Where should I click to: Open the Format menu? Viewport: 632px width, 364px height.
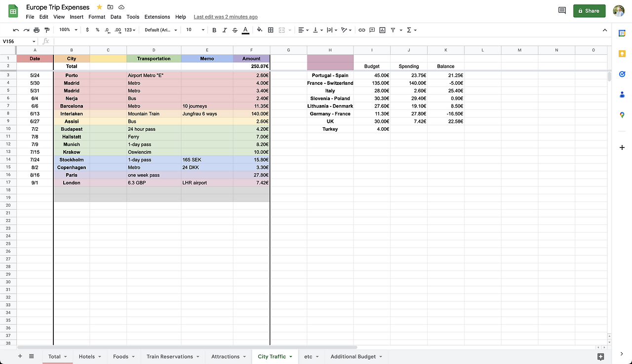click(97, 16)
